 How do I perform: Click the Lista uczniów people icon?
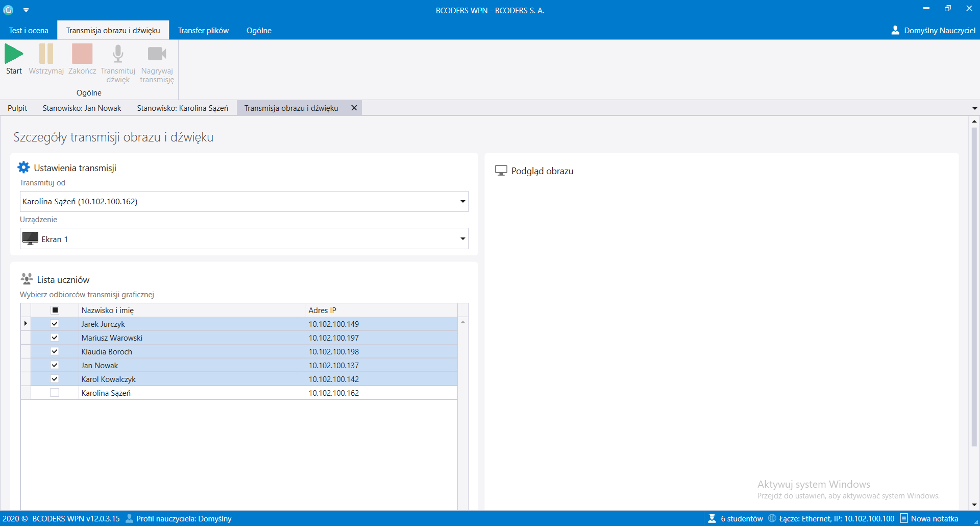[x=27, y=279]
